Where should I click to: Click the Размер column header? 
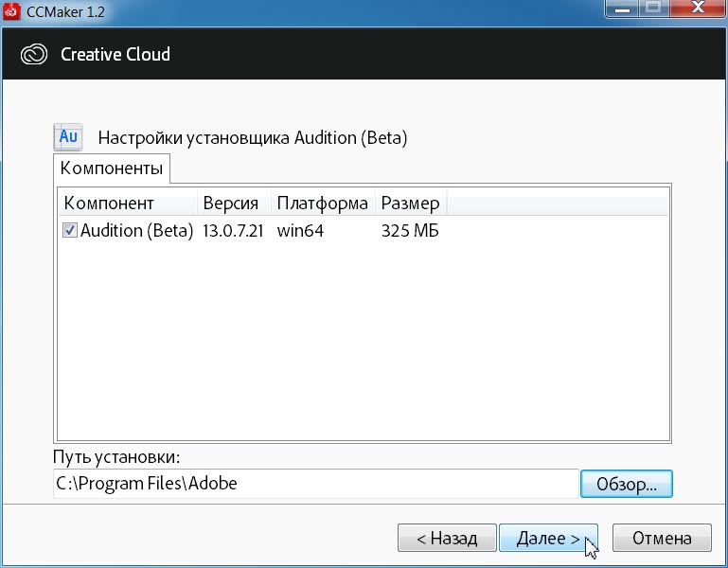(x=411, y=204)
